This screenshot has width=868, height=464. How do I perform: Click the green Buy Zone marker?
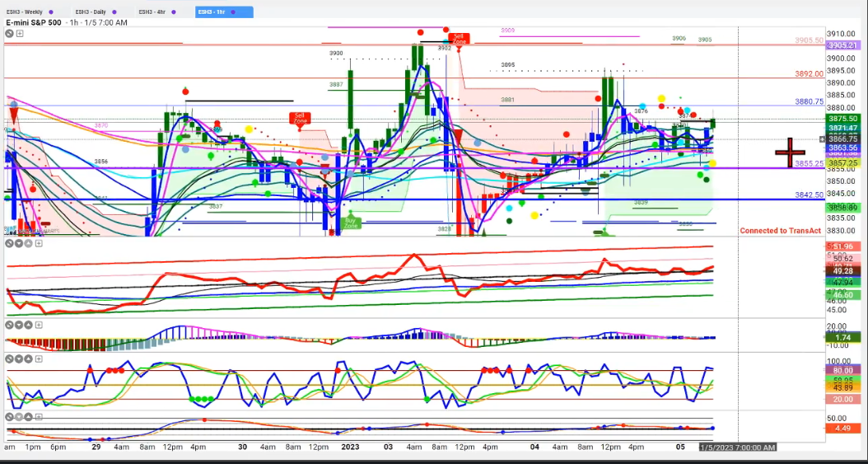pos(350,223)
